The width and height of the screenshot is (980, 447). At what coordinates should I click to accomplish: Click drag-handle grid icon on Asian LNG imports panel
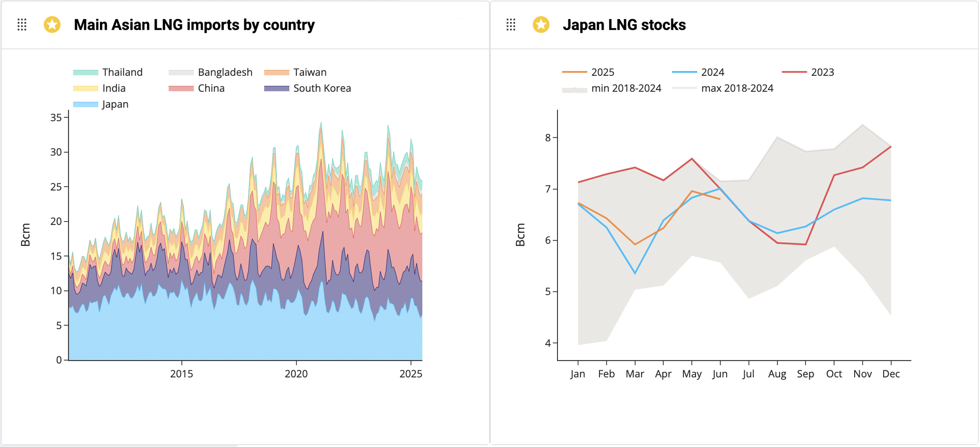tap(22, 25)
